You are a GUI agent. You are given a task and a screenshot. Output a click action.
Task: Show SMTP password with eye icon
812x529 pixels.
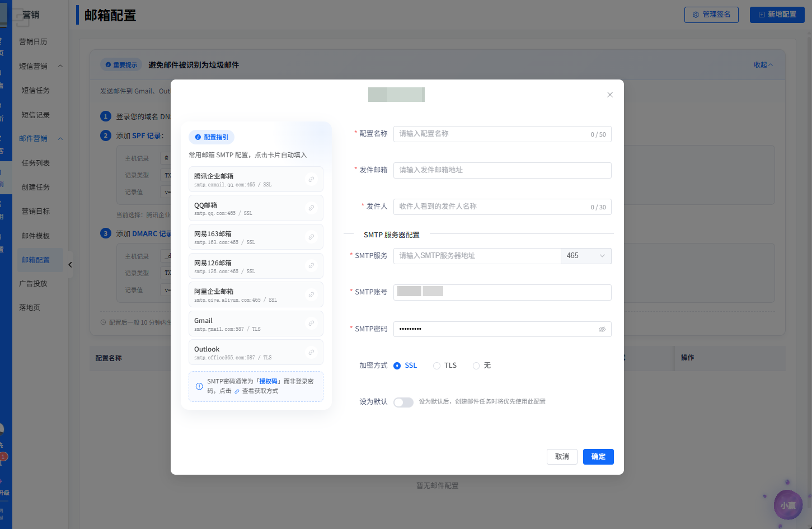(x=602, y=329)
